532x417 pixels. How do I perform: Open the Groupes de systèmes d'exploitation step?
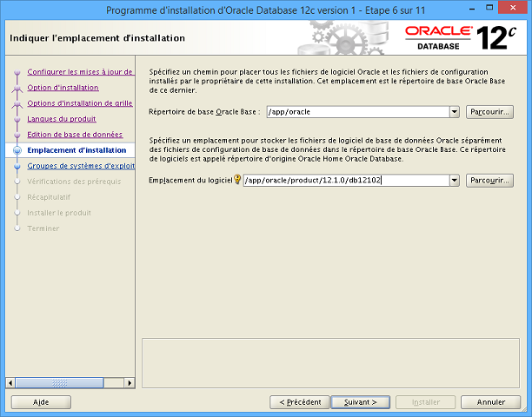coord(81,166)
